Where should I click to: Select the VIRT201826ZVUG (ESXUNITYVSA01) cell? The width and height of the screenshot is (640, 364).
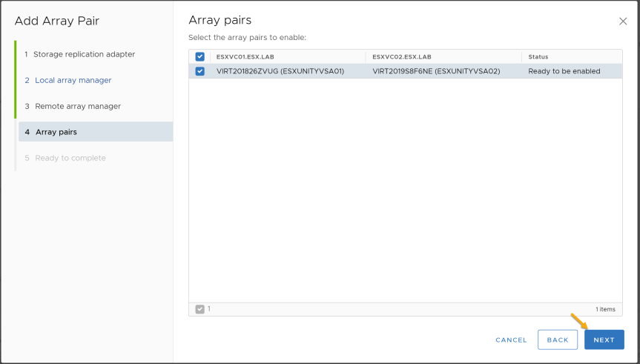(x=280, y=71)
